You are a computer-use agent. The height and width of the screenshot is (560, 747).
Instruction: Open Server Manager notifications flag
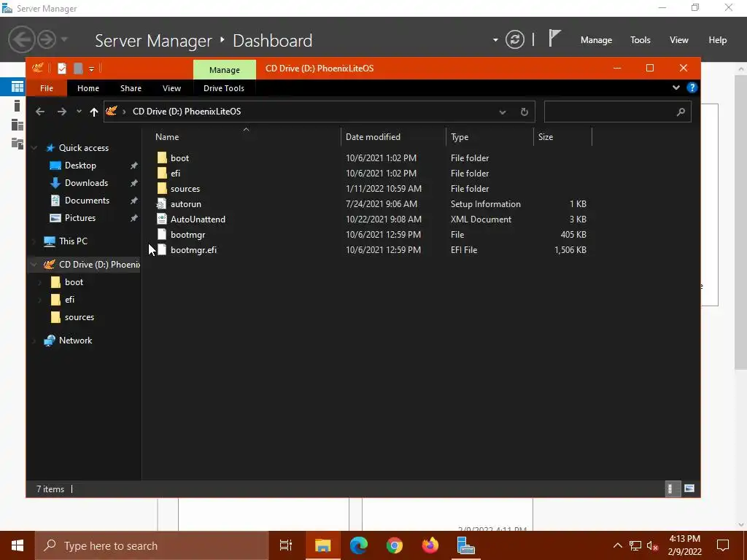(554, 38)
